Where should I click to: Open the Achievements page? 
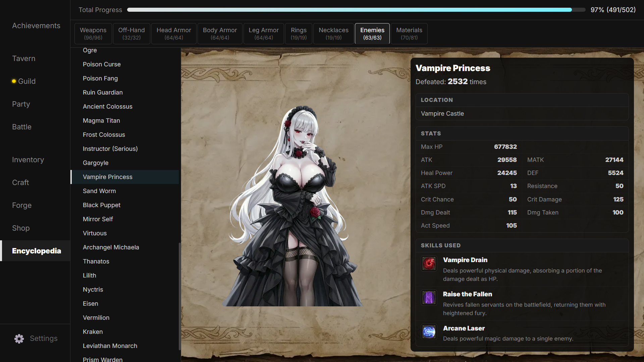[x=36, y=26]
